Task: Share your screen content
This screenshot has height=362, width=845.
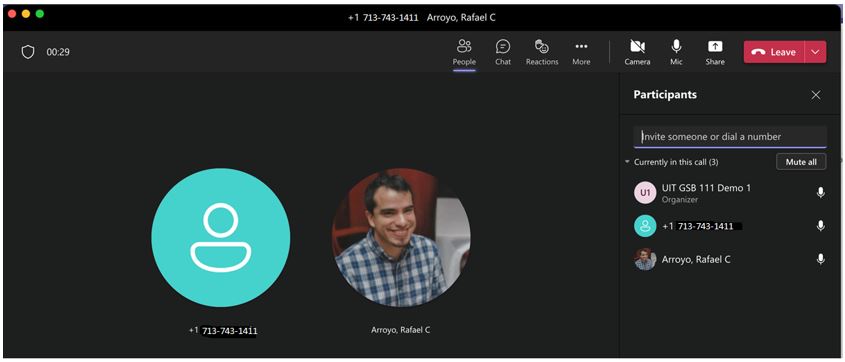Action: pyautogui.click(x=715, y=52)
